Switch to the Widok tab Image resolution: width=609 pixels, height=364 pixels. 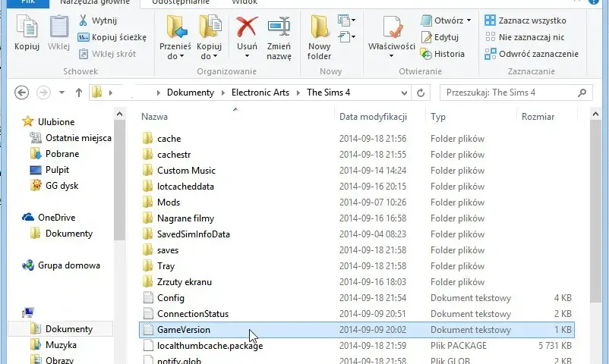pos(245,3)
